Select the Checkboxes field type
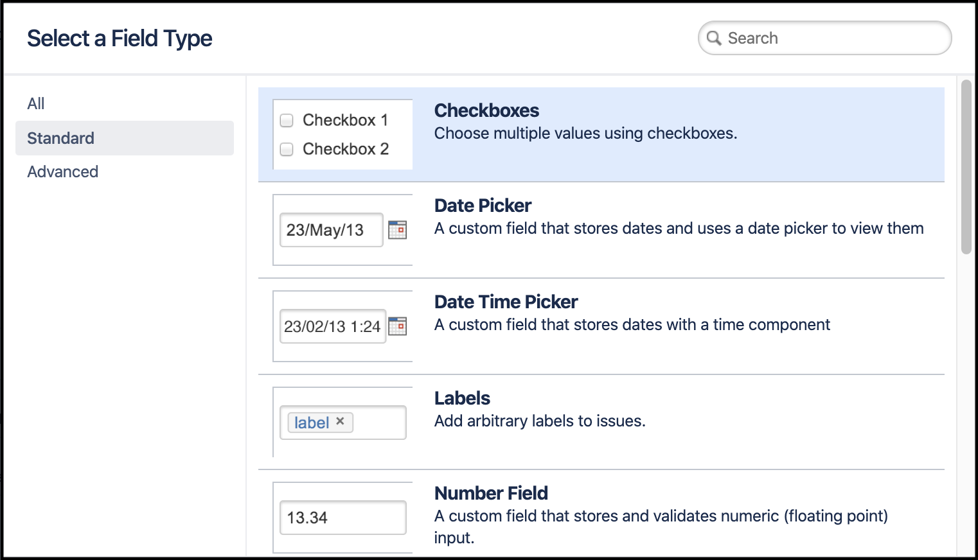This screenshot has height=560, width=978. [486, 110]
